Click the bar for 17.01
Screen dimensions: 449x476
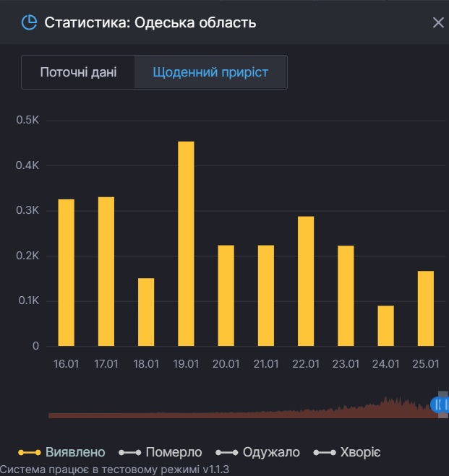[106, 271]
